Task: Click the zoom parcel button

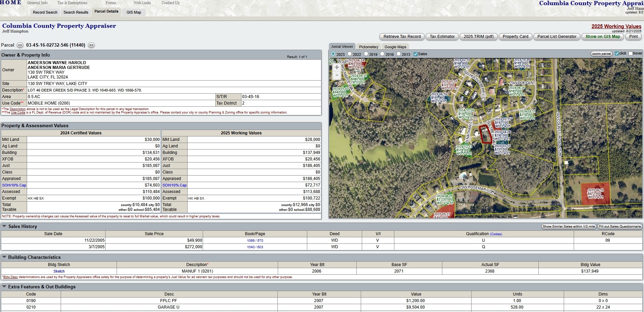Action: coord(601,54)
